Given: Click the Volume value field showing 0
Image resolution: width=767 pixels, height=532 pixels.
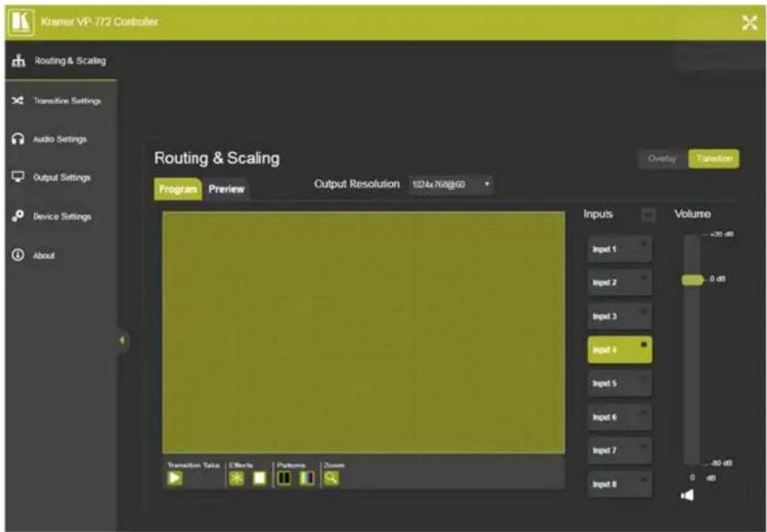Looking at the screenshot, I should pos(692,478).
